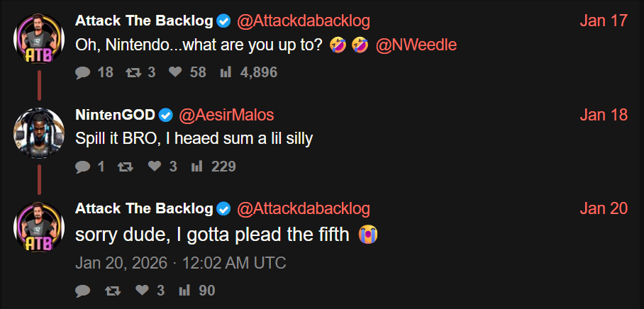Reply to the 'plead the fifth' tweet
This screenshot has height=309, width=644.
click(x=83, y=291)
